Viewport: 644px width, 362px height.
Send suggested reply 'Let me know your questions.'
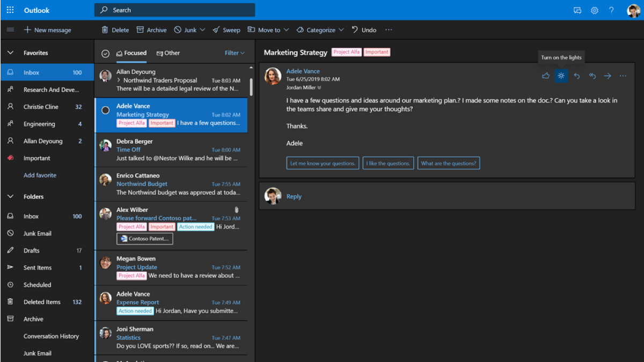[323, 163]
